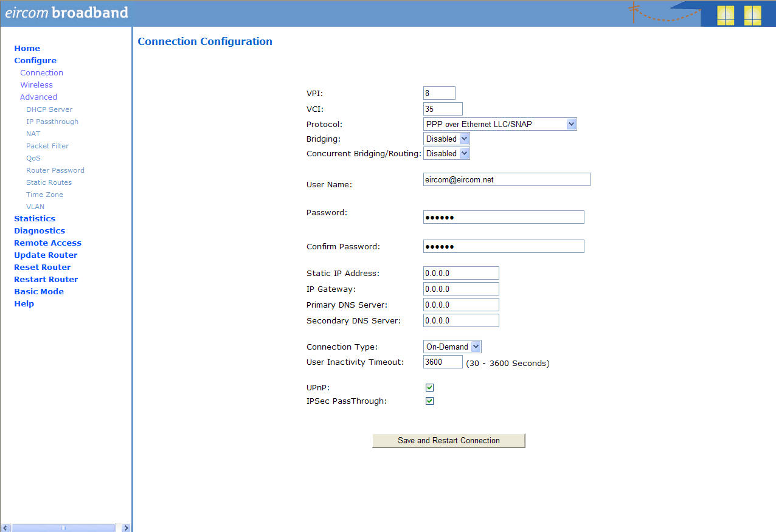Click the right scrollbar arrow
Screen dimensions: 776x532
click(126, 527)
